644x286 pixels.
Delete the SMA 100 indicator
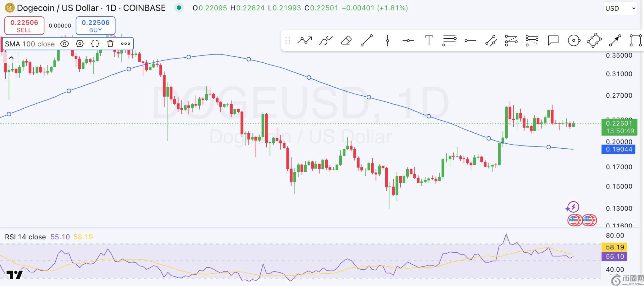[110, 44]
